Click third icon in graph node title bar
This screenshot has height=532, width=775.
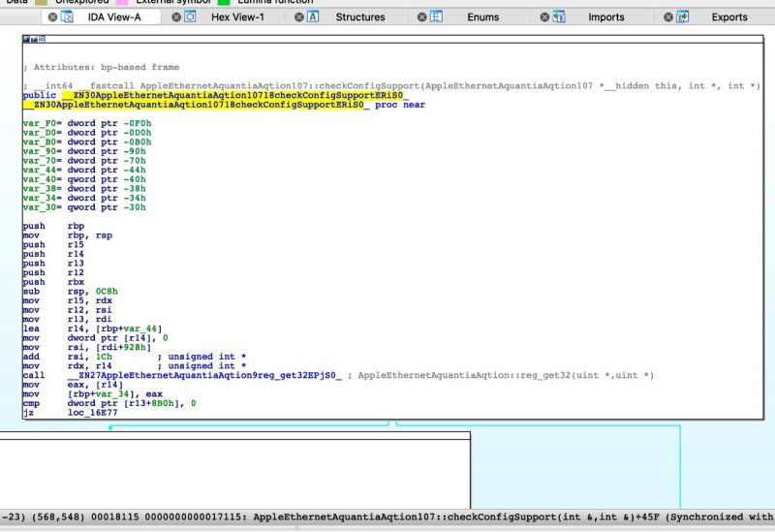42,39
